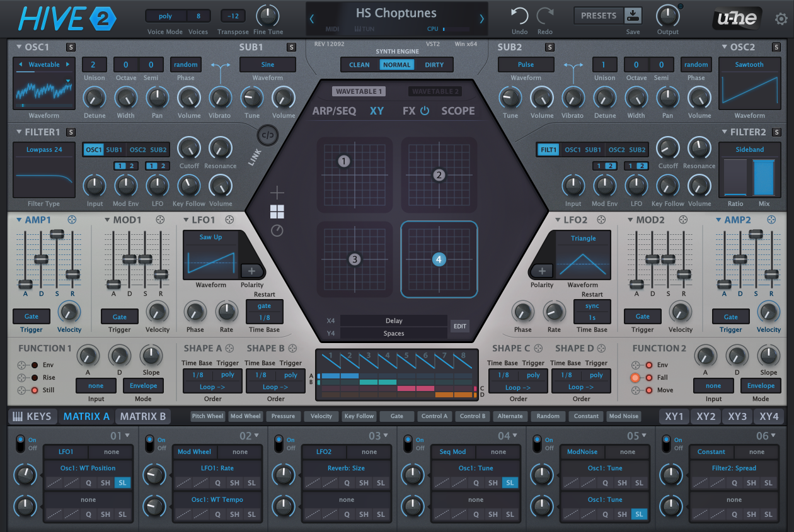Viewport: 794px width, 532px height.
Task: Open the Lowpass 24 filter type dropdown
Action: pos(44,150)
